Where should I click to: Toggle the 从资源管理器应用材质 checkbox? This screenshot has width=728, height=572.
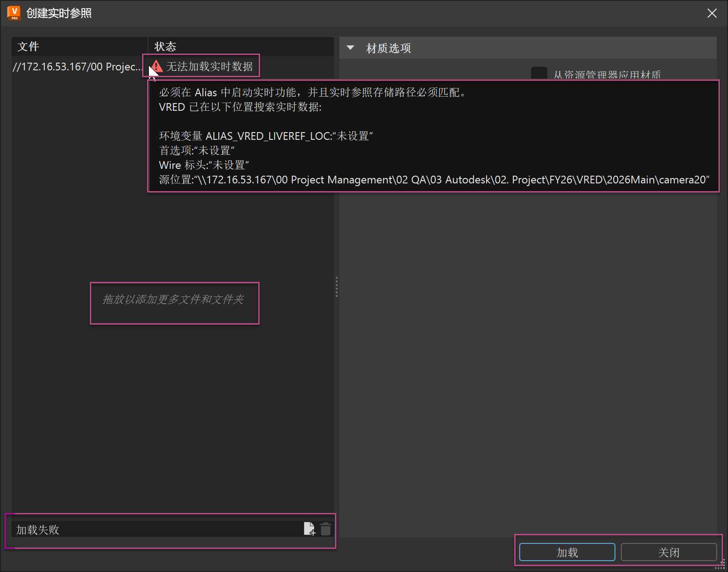tap(539, 74)
